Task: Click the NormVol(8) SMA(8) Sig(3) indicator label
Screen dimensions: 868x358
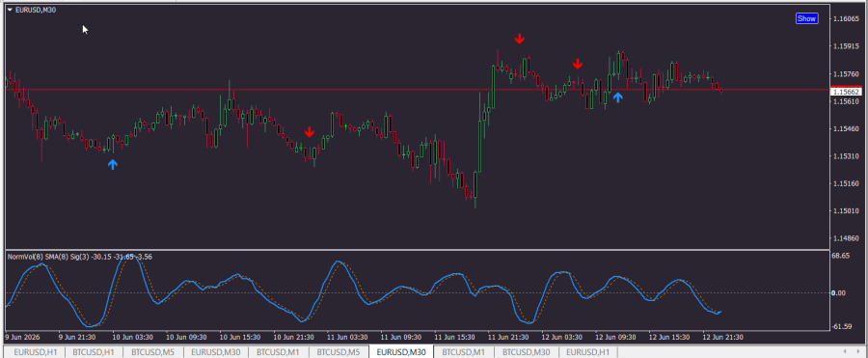Action: tap(81, 257)
